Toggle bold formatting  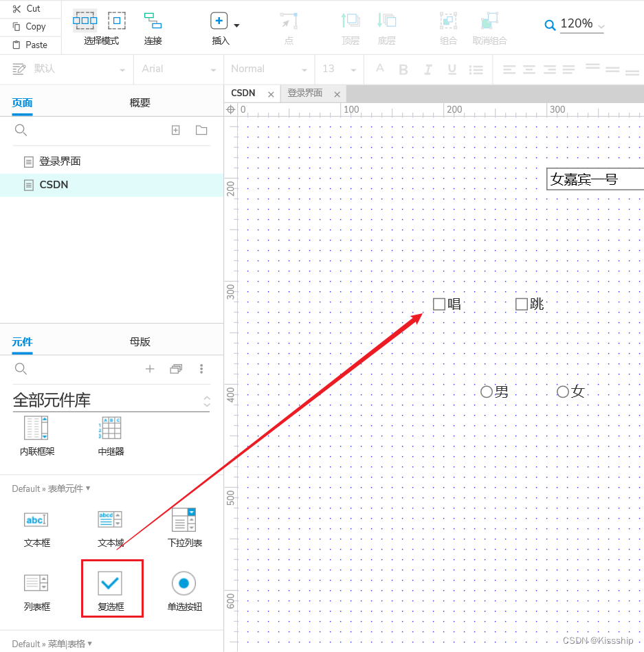click(403, 69)
